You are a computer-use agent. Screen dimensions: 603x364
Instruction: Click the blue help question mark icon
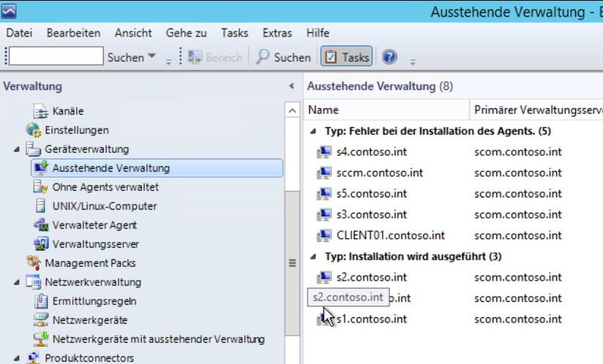(x=389, y=57)
